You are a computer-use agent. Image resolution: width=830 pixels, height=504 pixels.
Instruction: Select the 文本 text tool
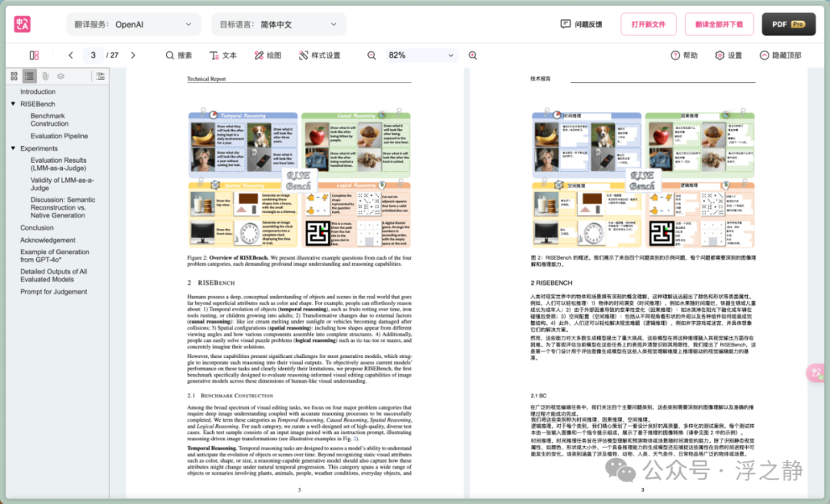(x=223, y=55)
